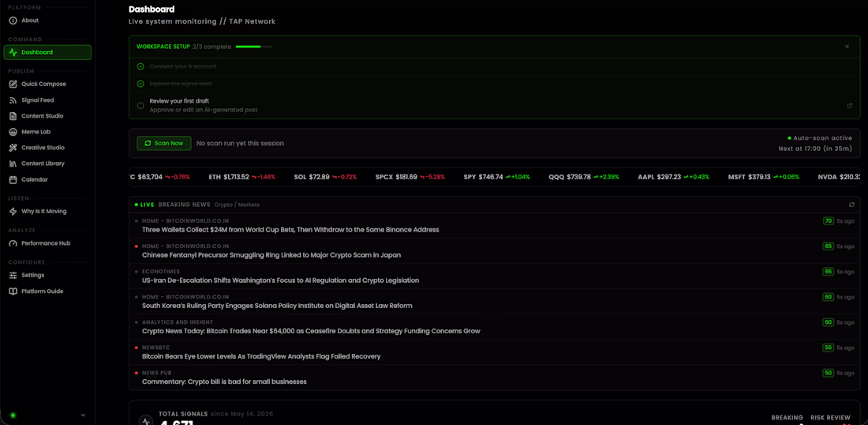Click the SPCX $181.69 ticker
The width and height of the screenshot is (868, 425).
[410, 177]
